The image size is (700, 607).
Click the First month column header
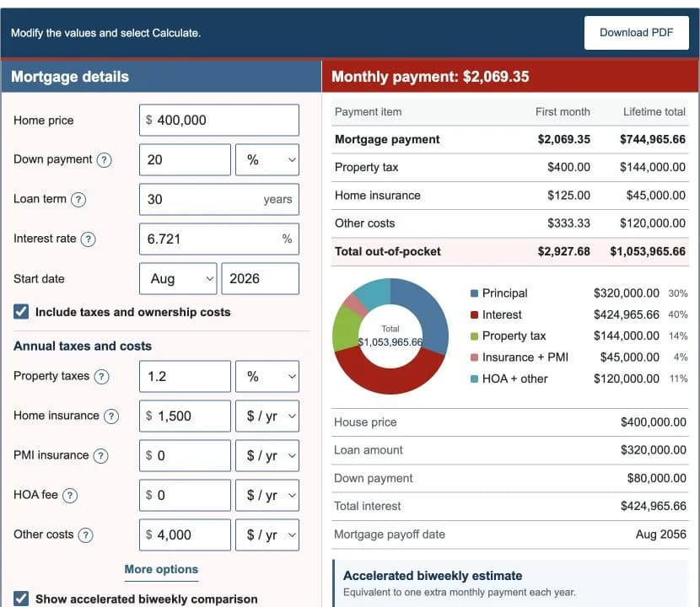tap(563, 111)
